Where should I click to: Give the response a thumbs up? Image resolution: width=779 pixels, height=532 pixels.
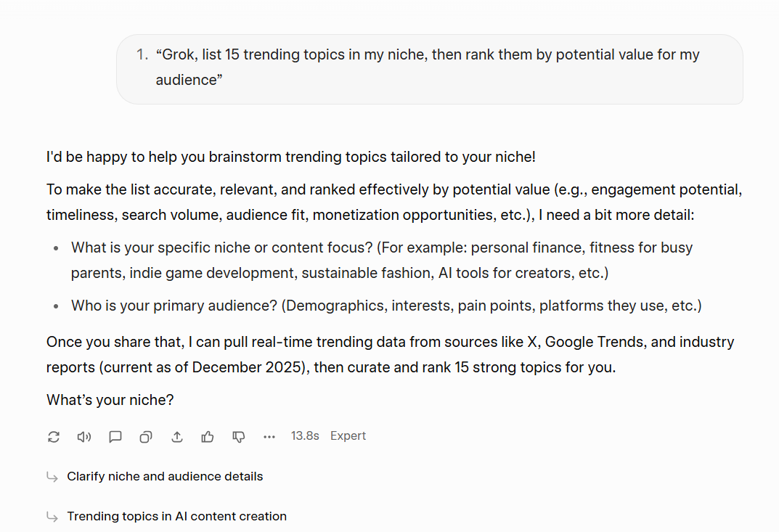208,436
